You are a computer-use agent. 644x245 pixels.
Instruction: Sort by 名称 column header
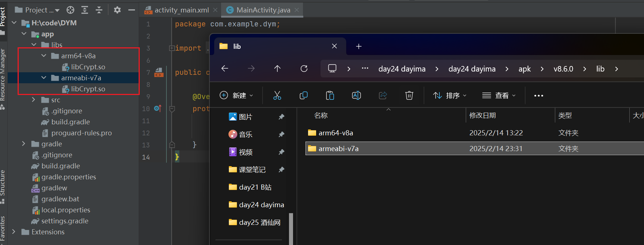click(x=321, y=116)
